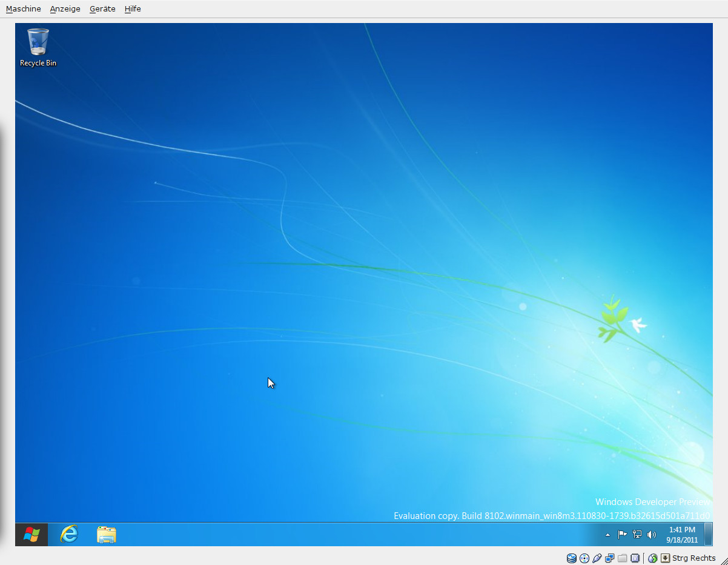Screen dimensions: 728x565
Task: Open Windows Explorer from the taskbar
Action: (x=107, y=534)
